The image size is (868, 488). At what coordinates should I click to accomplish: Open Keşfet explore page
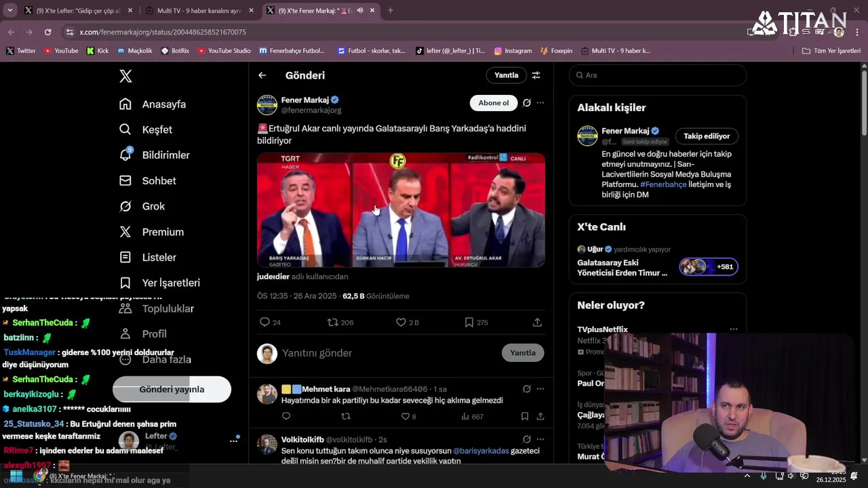tap(146, 129)
